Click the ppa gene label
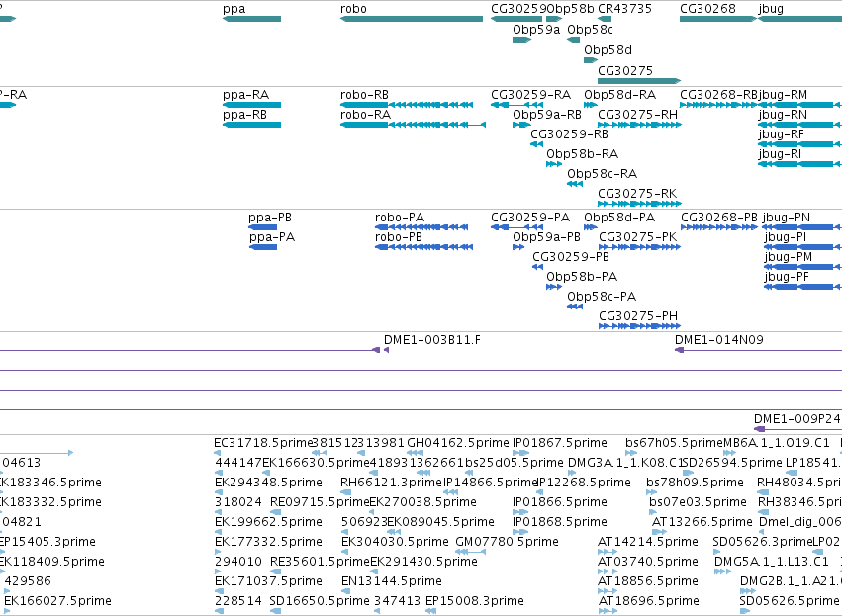The image size is (842, 616). 234,9
